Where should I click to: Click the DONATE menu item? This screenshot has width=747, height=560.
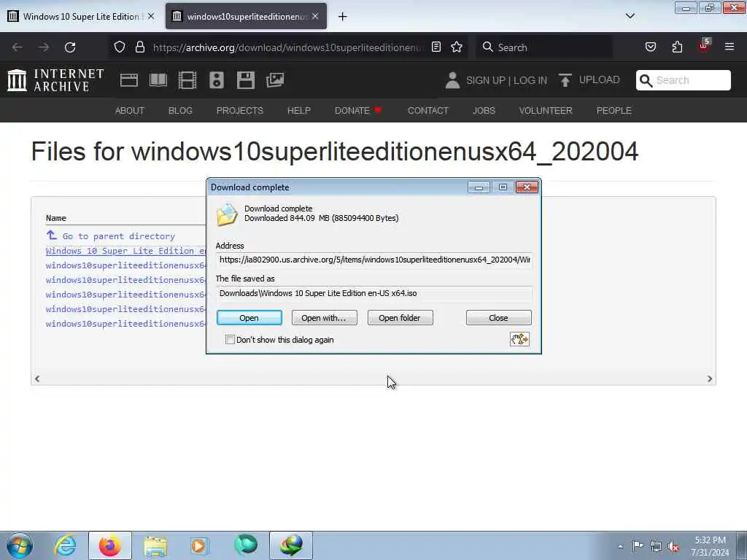tap(357, 111)
